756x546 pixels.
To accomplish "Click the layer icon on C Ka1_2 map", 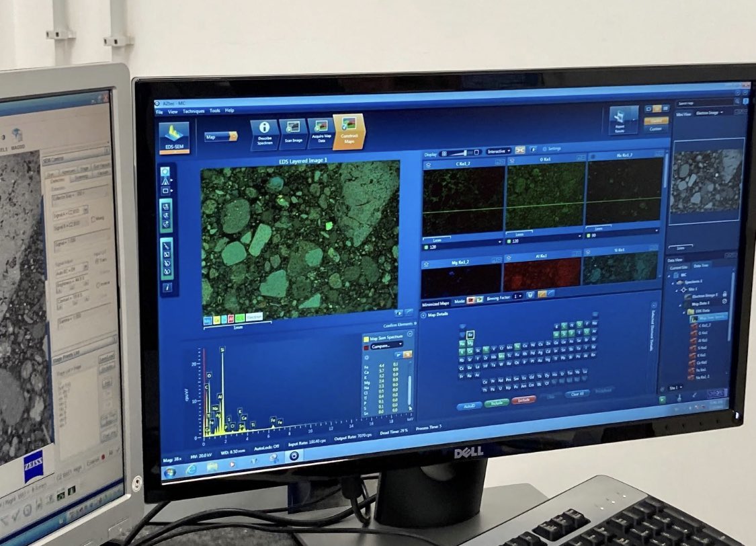I will click(427, 165).
